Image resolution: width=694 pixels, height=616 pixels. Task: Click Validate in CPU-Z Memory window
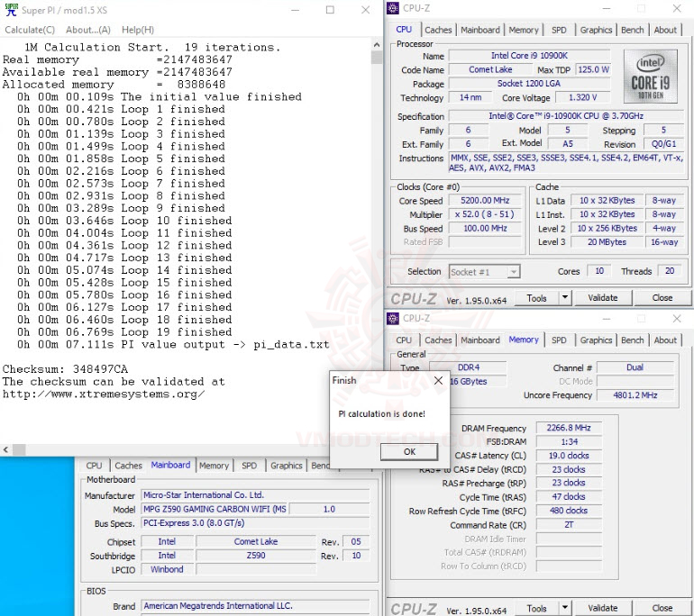click(603, 609)
